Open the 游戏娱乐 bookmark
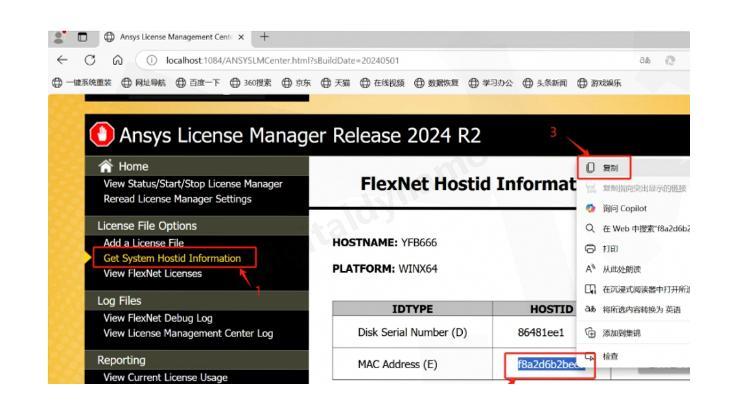 point(599,83)
